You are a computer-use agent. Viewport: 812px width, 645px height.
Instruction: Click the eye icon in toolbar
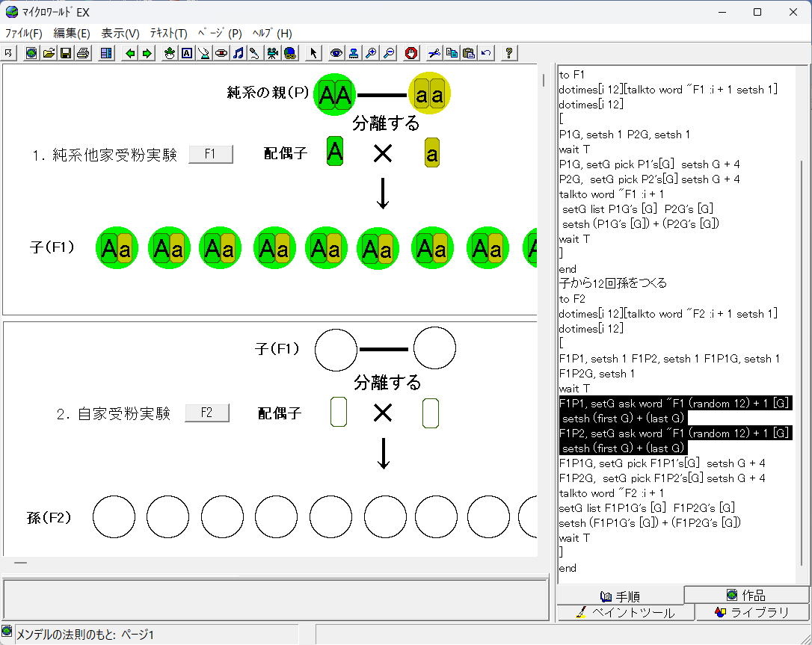(336, 53)
